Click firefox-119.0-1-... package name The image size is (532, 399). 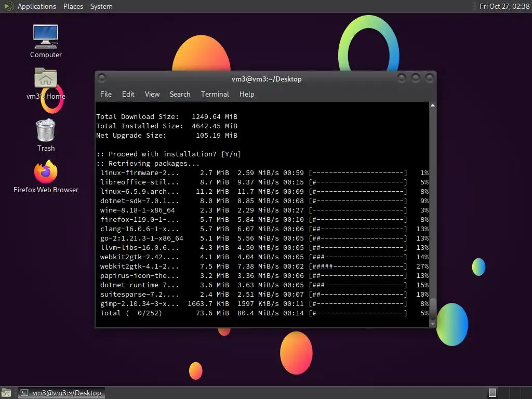pyautogui.click(x=139, y=220)
